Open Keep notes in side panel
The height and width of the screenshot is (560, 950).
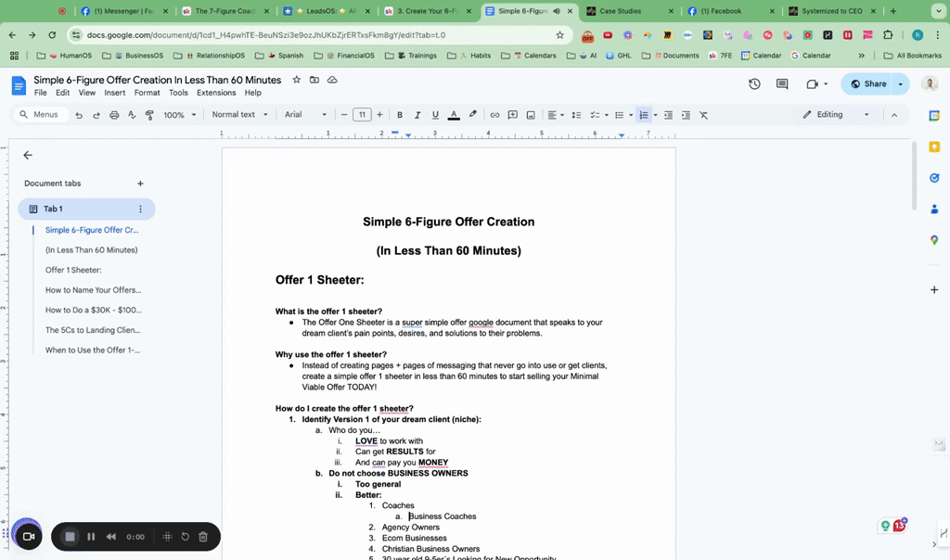tap(934, 146)
